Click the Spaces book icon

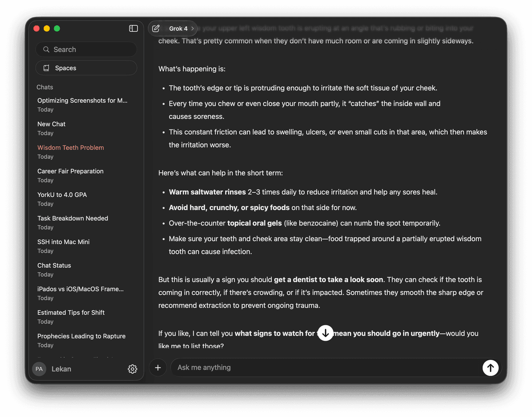pyautogui.click(x=46, y=68)
